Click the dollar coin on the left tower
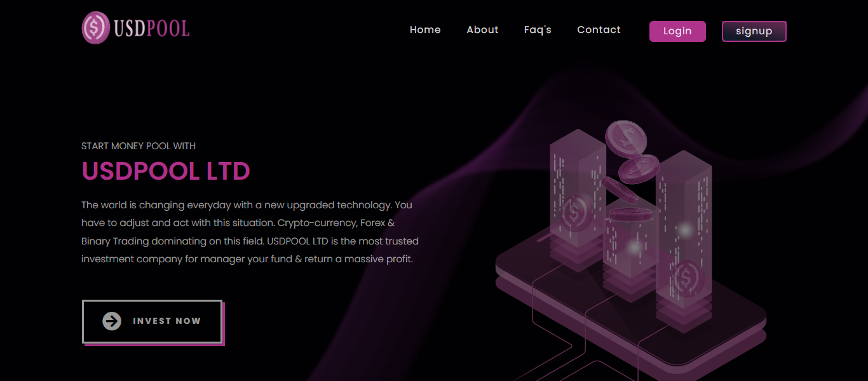This screenshot has width=868, height=381. [575, 213]
